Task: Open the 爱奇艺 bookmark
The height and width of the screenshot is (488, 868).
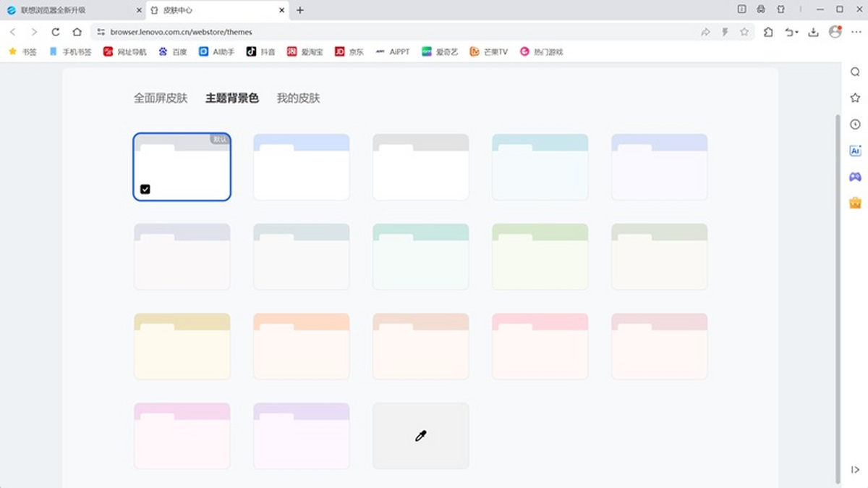Action: (x=440, y=52)
